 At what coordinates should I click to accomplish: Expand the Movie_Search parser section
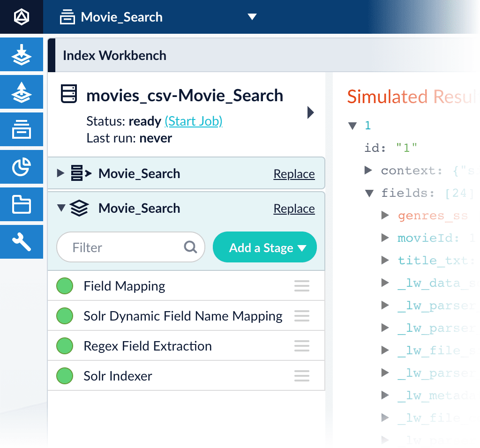pyautogui.click(x=60, y=173)
